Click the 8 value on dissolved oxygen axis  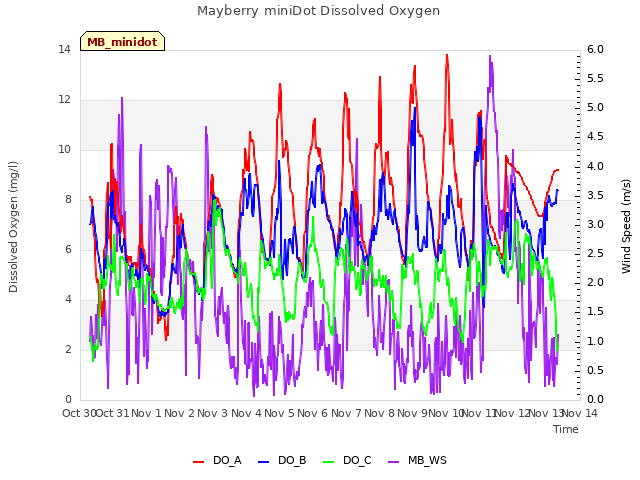pos(68,200)
